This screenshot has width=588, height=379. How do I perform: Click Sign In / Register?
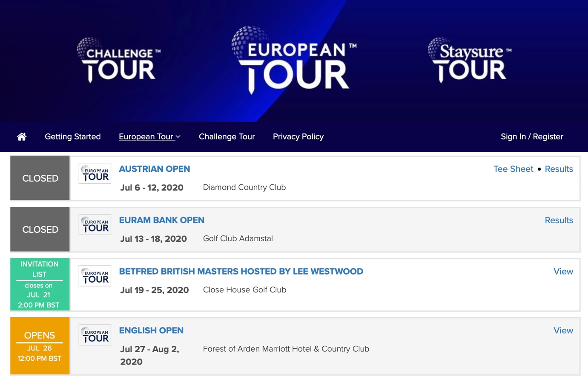532,136
